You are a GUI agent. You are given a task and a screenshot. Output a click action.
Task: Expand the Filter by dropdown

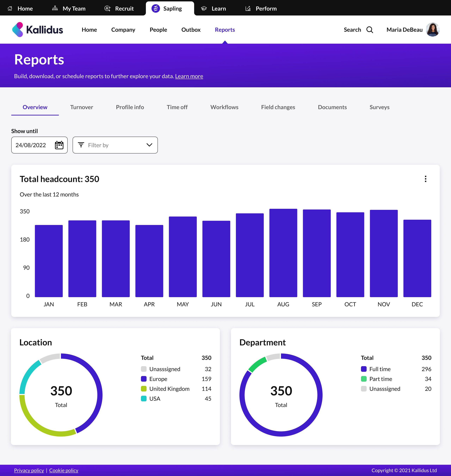tap(115, 145)
